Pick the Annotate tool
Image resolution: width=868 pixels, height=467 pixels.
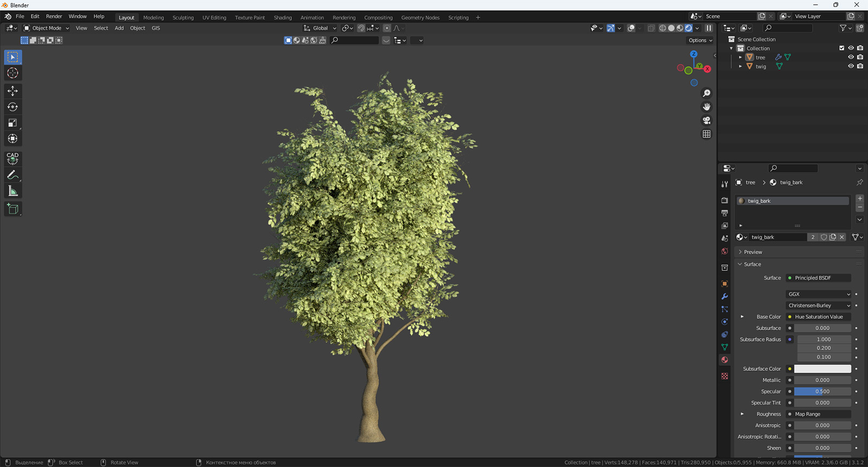[12, 175]
